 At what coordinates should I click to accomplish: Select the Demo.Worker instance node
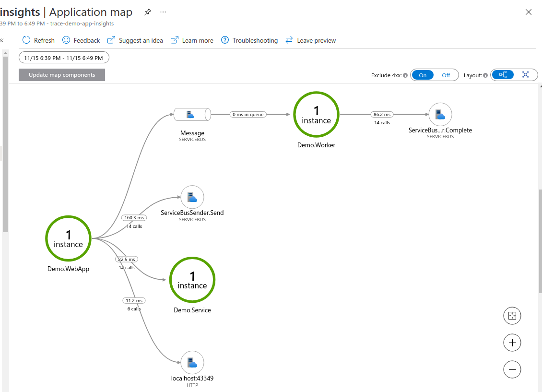point(316,114)
